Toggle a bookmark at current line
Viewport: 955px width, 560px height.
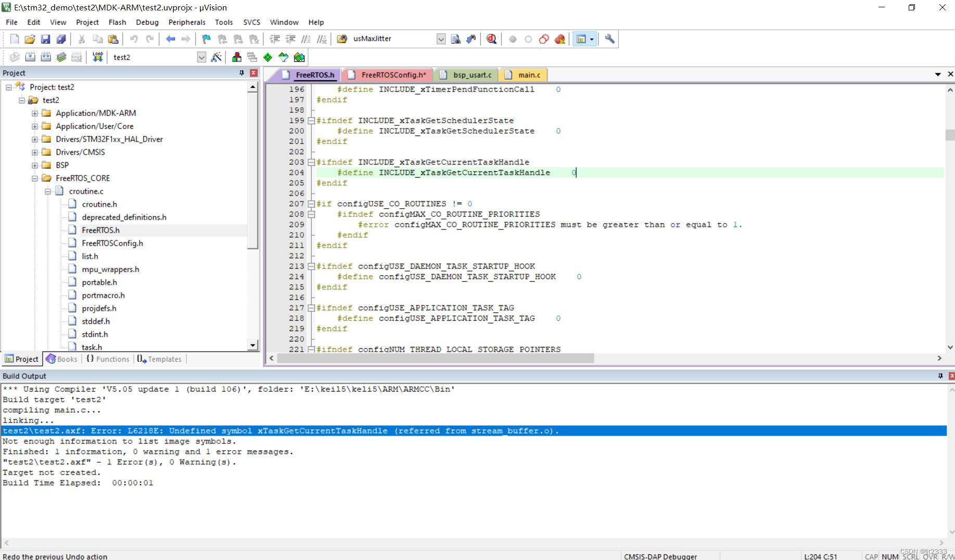point(205,39)
